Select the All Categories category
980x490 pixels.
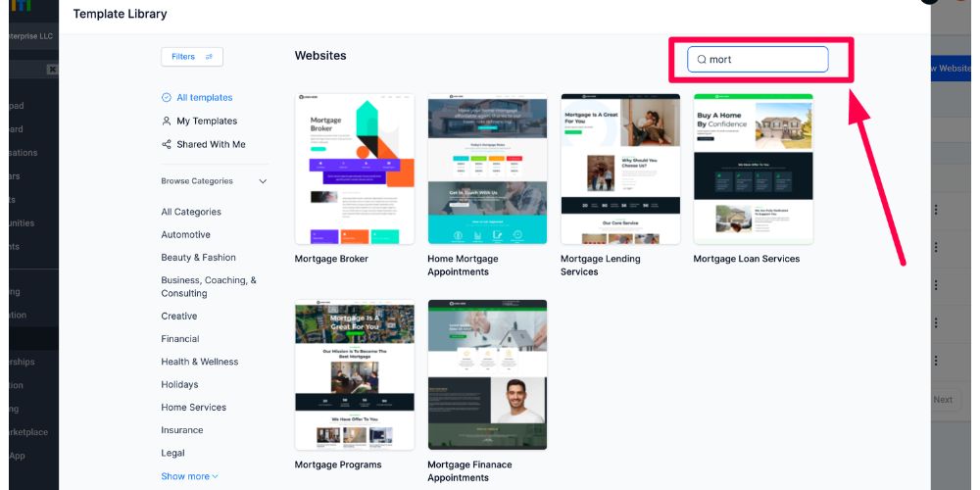click(191, 212)
